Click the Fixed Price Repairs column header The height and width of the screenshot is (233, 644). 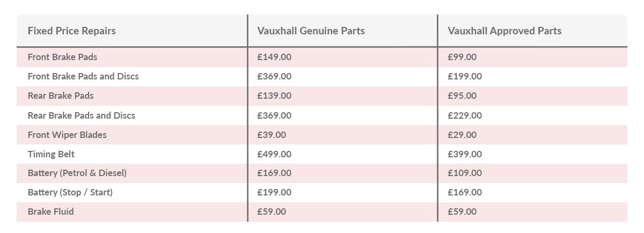click(71, 31)
